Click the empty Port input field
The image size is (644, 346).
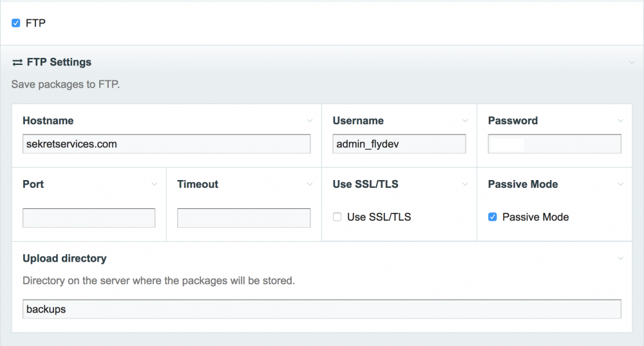coord(89,218)
